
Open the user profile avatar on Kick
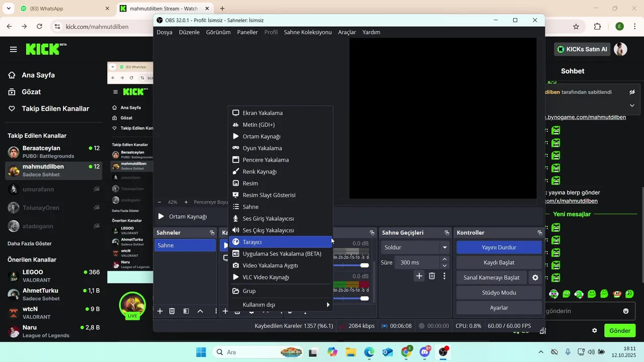pos(621,49)
